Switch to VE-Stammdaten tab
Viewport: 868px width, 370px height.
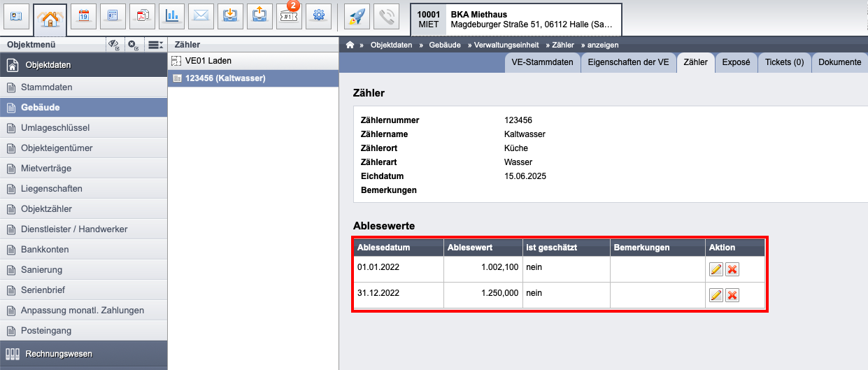point(542,63)
